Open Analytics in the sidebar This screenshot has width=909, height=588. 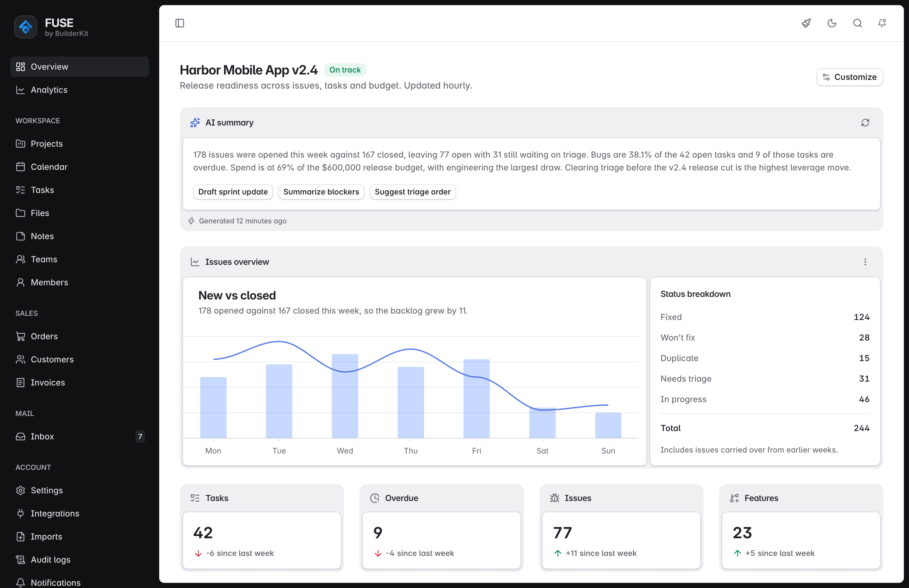point(79,90)
